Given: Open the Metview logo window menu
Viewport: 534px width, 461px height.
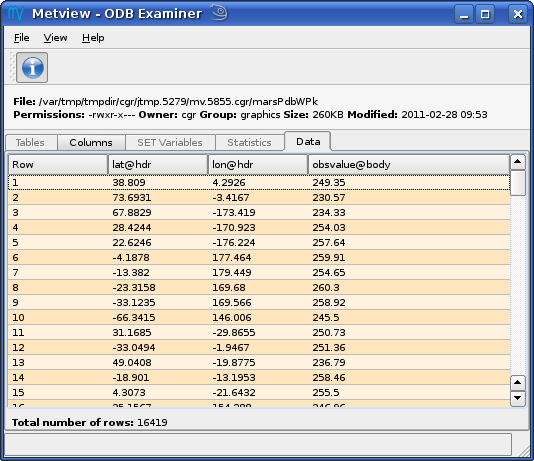Looking at the screenshot, I should click(x=16, y=14).
